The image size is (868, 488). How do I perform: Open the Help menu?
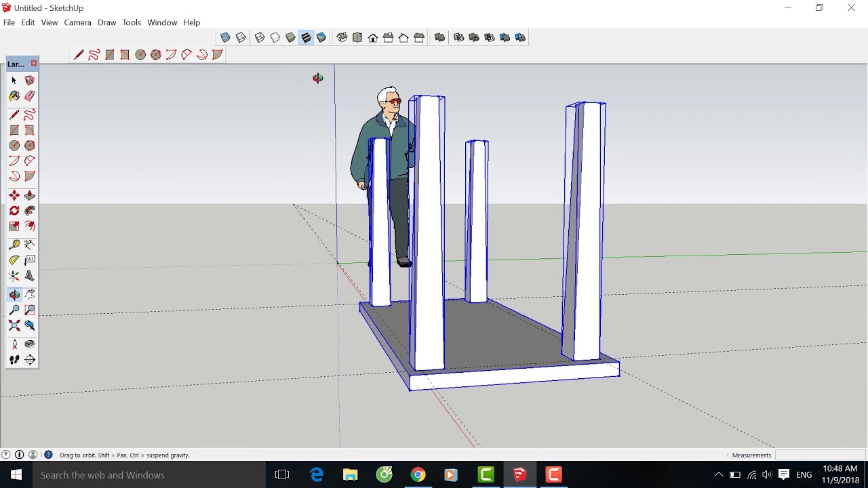tap(192, 22)
